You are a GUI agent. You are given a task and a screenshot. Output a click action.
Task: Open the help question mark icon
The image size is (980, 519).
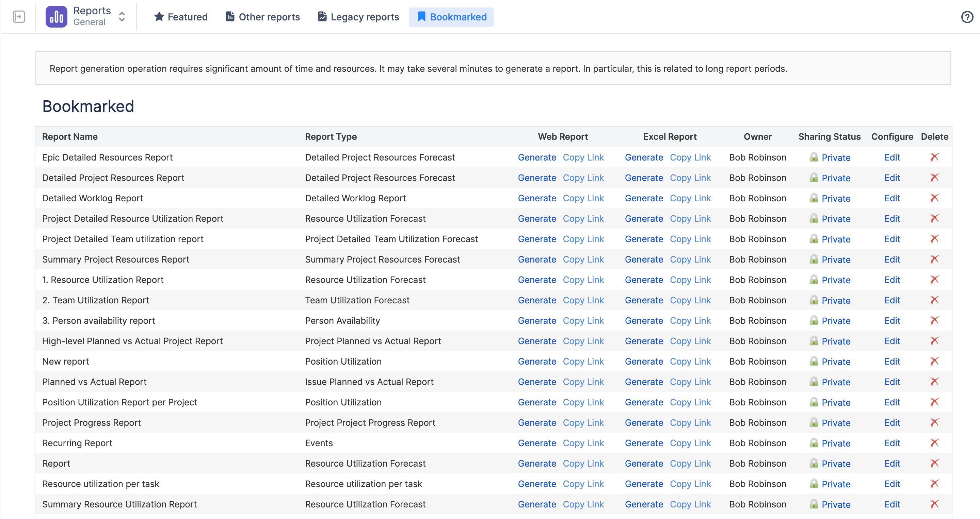tap(967, 17)
